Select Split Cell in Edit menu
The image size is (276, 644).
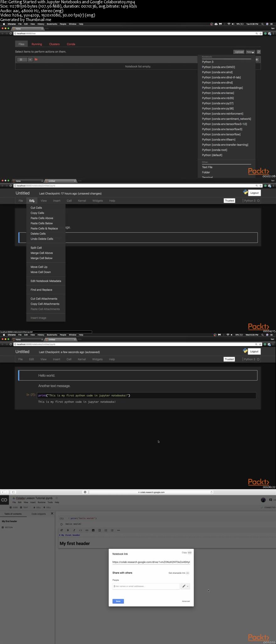36,248
